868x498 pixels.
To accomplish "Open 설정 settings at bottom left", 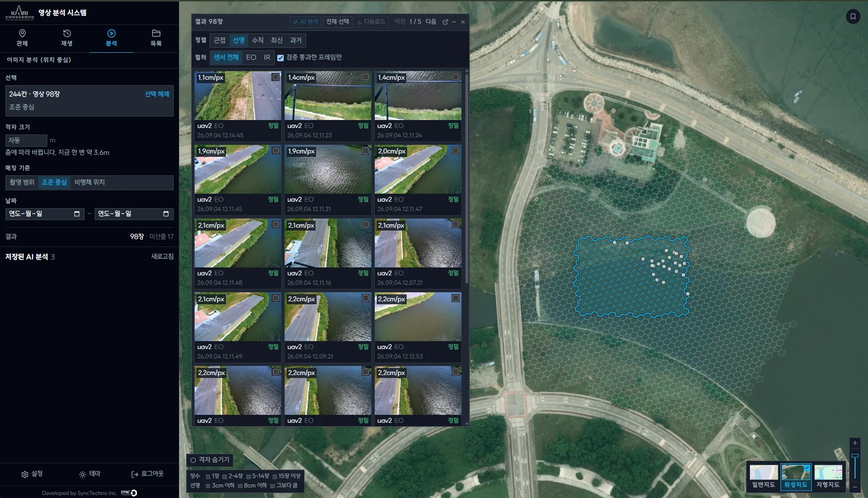I will pos(32,474).
